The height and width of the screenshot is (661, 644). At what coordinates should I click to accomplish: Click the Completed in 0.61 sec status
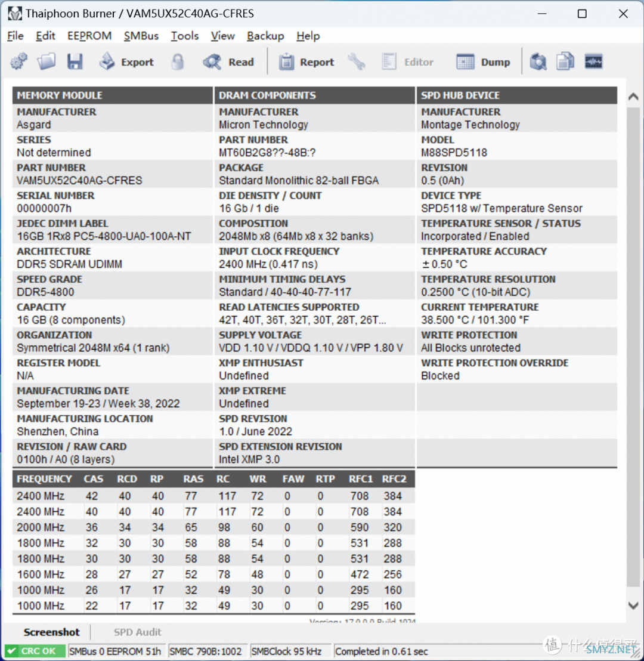(382, 651)
